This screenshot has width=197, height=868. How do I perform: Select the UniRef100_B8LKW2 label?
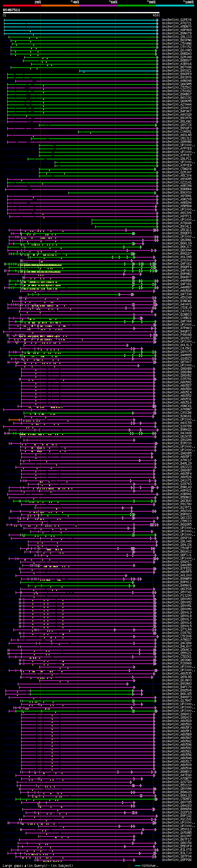[177, 121]
